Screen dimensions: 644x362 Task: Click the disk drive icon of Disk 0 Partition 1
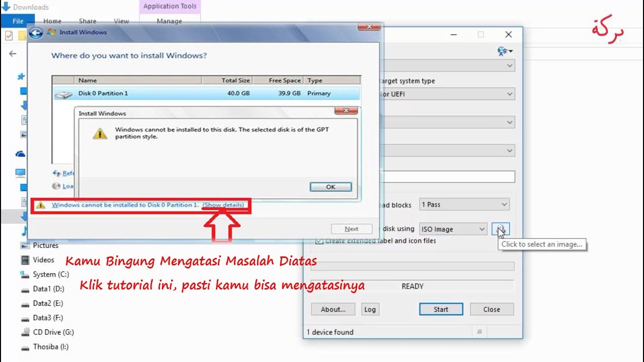point(63,94)
